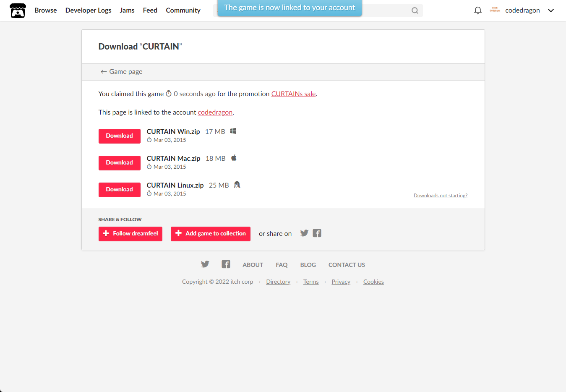Image resolution: width=566 pixels, height=392 pixels.
Task: Expand the account dropdown chevron
Action: pyautogui.click(x=551, y=10)
